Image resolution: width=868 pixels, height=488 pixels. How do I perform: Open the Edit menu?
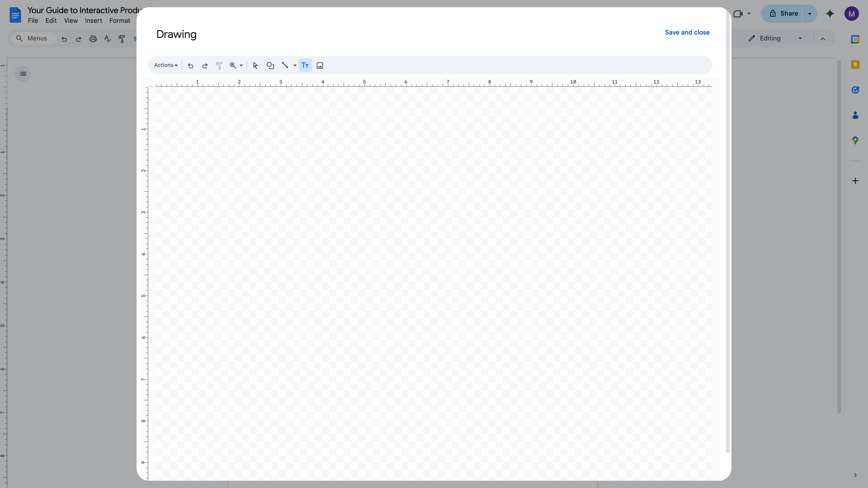(51, 21)
